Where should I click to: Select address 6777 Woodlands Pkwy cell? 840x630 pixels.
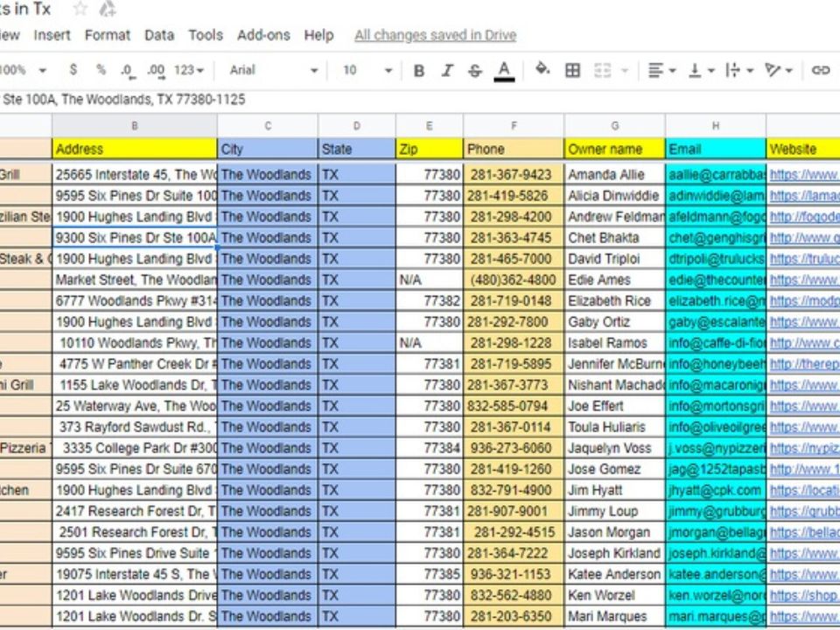135,301
